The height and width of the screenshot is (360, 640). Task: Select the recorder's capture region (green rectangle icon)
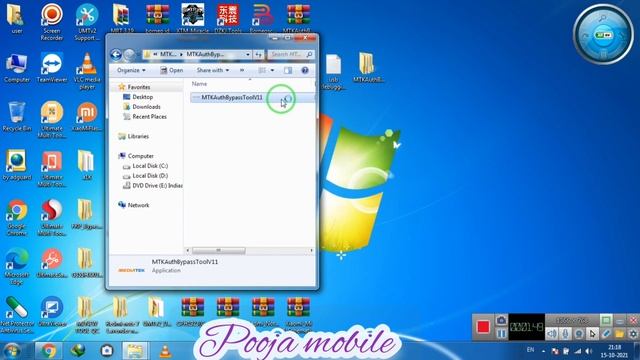click(606, 320)
